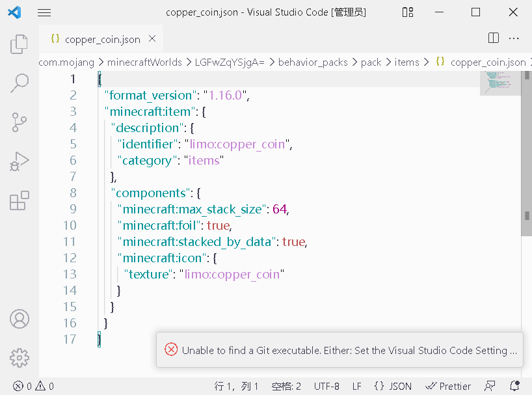Click the "texture" key on line 13
The height and width of the screenshot is (395, 532).
(148, 274)
